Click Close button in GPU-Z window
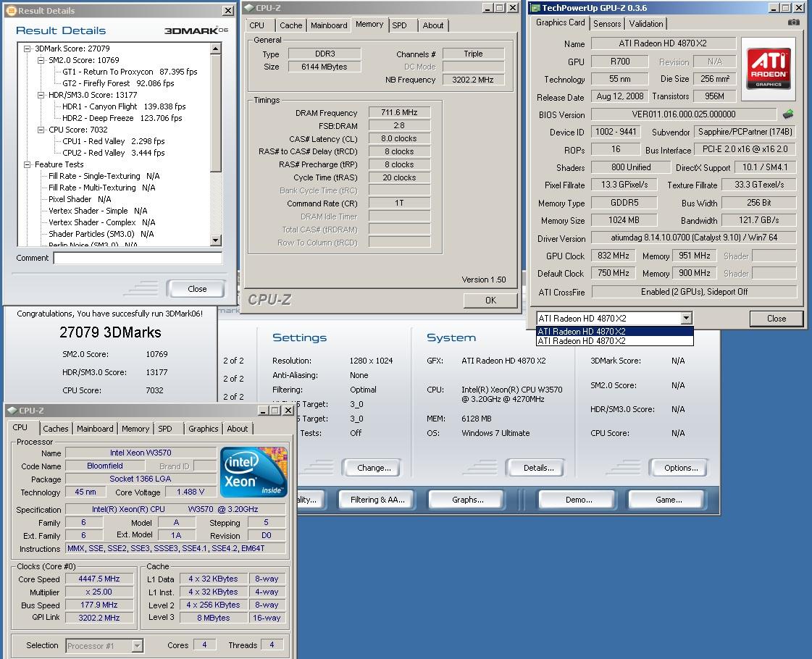Screen dimensions: 812x659 point(777,319)
